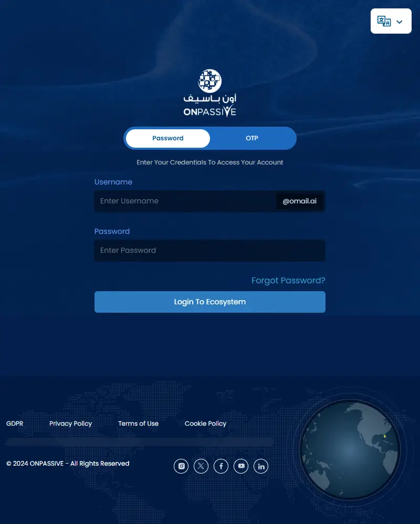
Task: Expand the language selector chevron
Action: (400, 22)
